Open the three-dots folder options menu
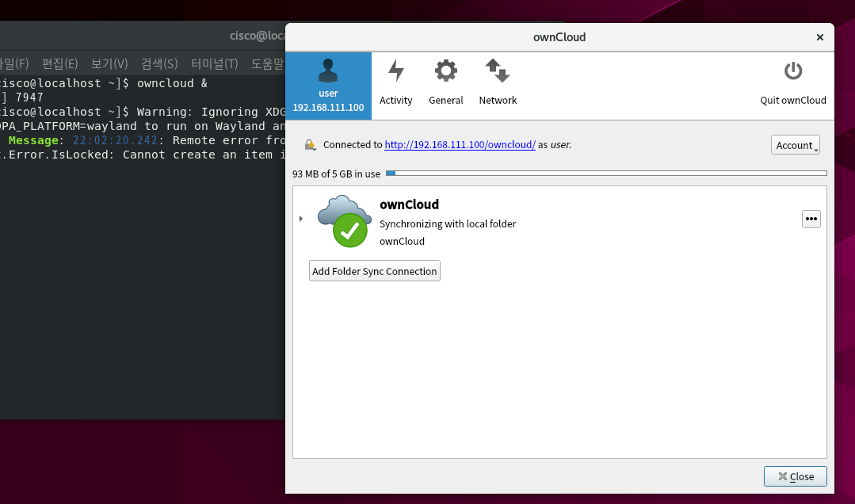 coord(811,219)
